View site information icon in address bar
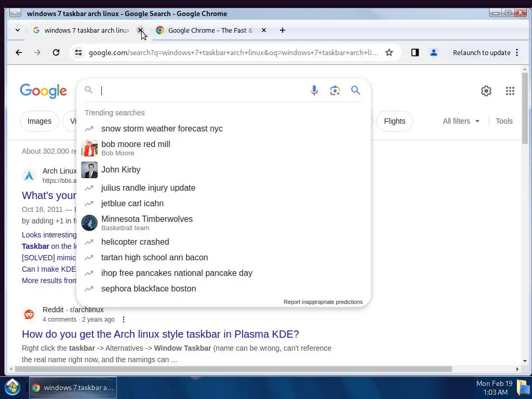532x399 pixels. 78,52
